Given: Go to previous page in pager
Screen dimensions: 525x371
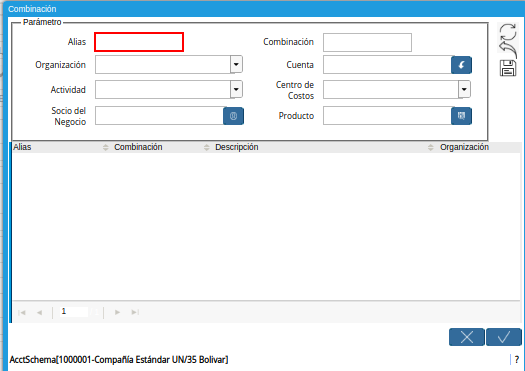Looking at the screenshot, I should click(40, 312).
